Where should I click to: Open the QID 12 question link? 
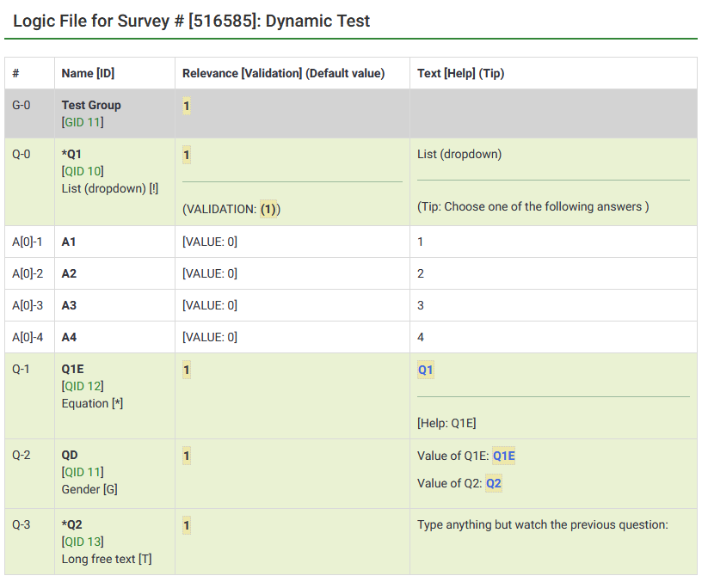click(x=83, y=386)
